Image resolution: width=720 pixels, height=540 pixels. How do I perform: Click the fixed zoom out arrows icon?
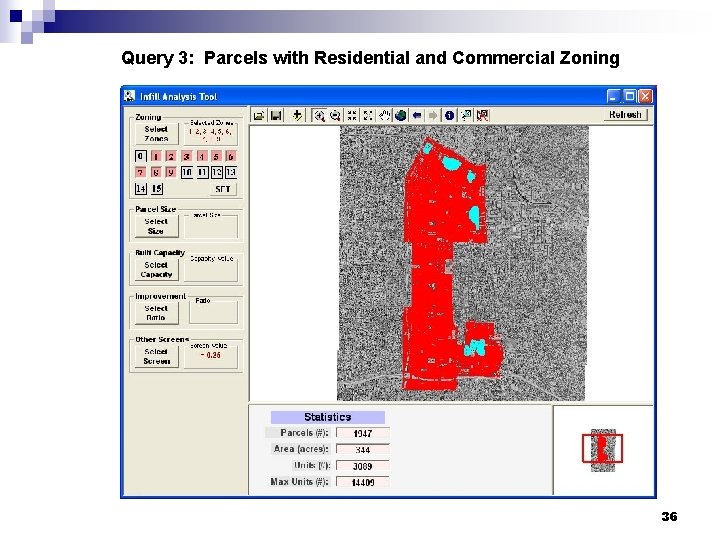coord(368,115)
